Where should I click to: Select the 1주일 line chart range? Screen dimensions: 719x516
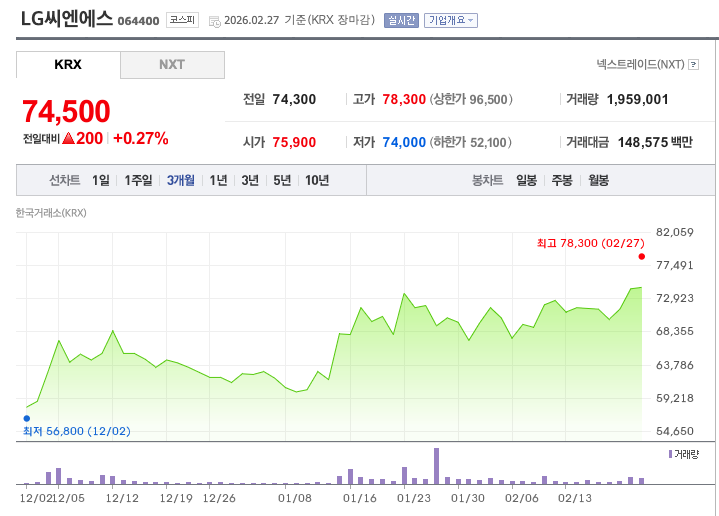coord(138,180)
